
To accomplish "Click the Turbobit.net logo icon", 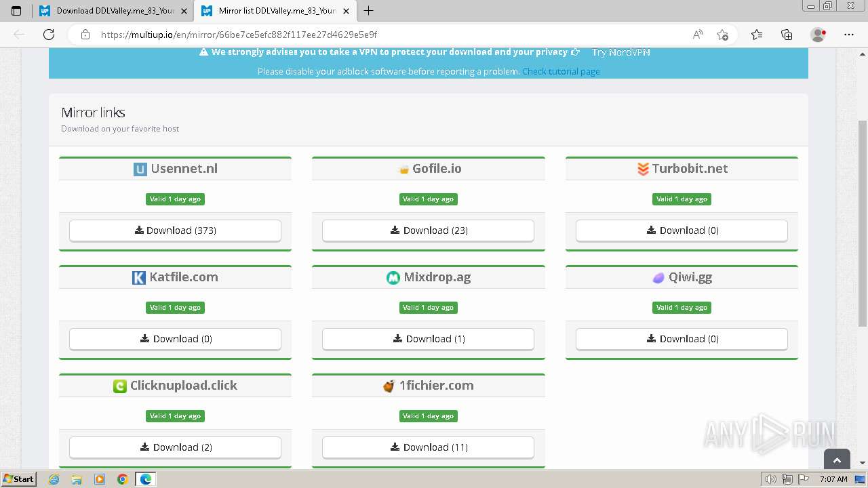I will (x=643, y=169).
